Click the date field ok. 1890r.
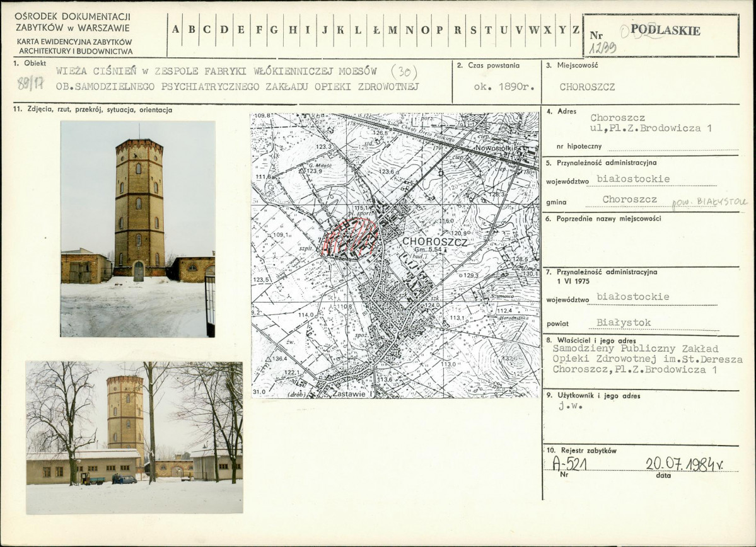This screenshot has height=547, width=756. point(504,87)
